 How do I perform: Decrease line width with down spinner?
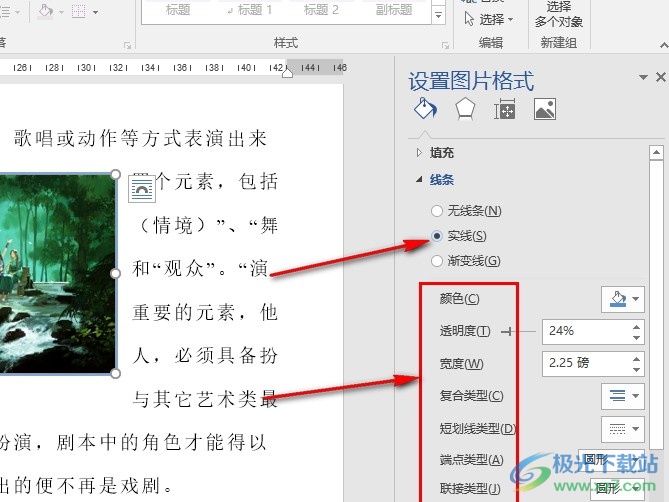tap(637, 369)
